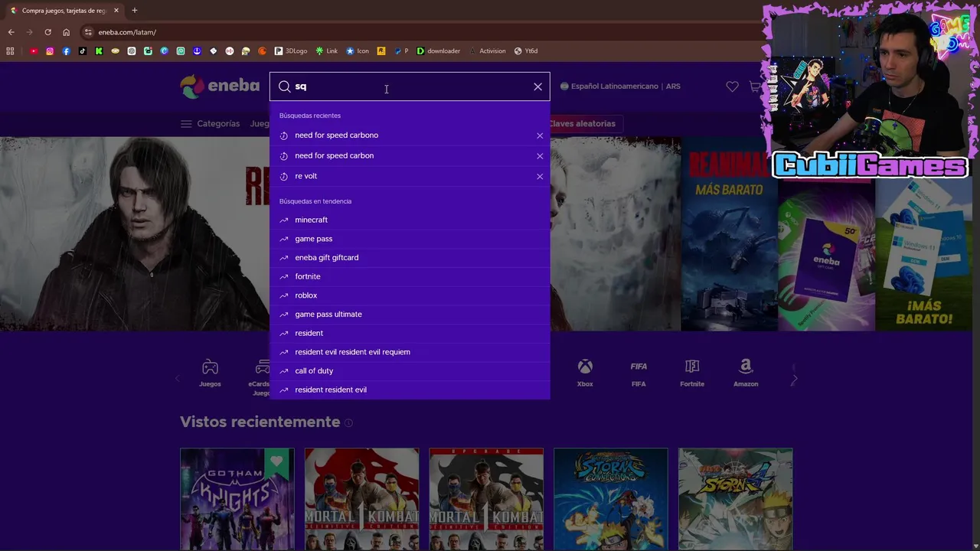Viewport: 980px width, 551px height.
Task: Remove recent search 'need for speed carbon'
Action: pos(540,156)
